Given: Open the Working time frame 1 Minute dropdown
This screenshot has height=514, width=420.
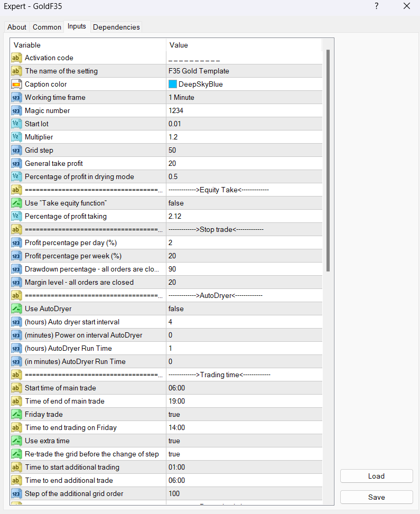Looking at the screenshot, I should tap(181, 98).
